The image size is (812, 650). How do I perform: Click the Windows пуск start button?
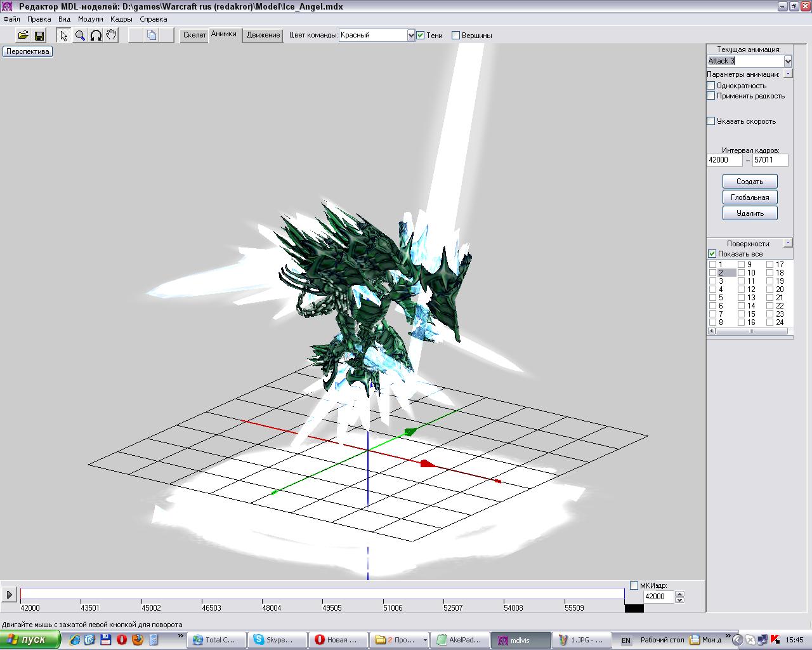coord(30,640)
